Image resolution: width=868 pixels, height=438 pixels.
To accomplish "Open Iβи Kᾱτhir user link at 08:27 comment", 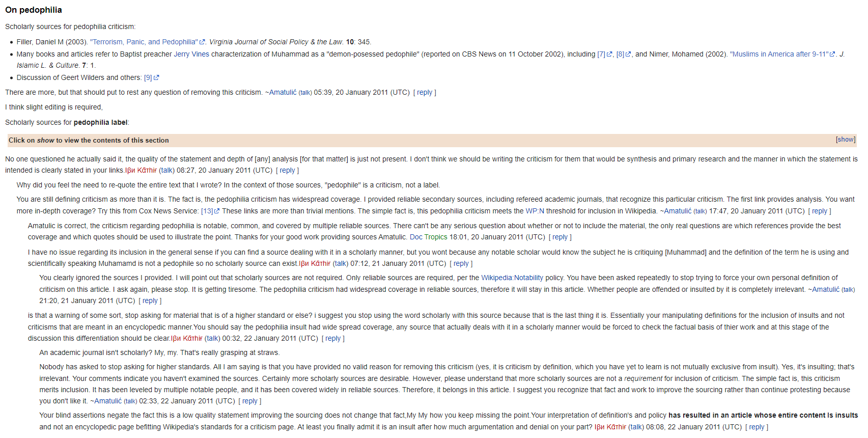I will tap(141, 170).
